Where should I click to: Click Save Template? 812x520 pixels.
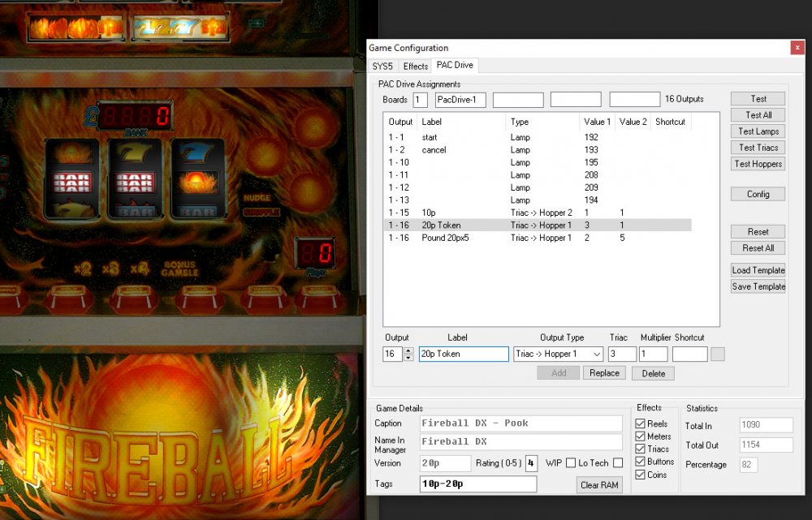[758, 286]
